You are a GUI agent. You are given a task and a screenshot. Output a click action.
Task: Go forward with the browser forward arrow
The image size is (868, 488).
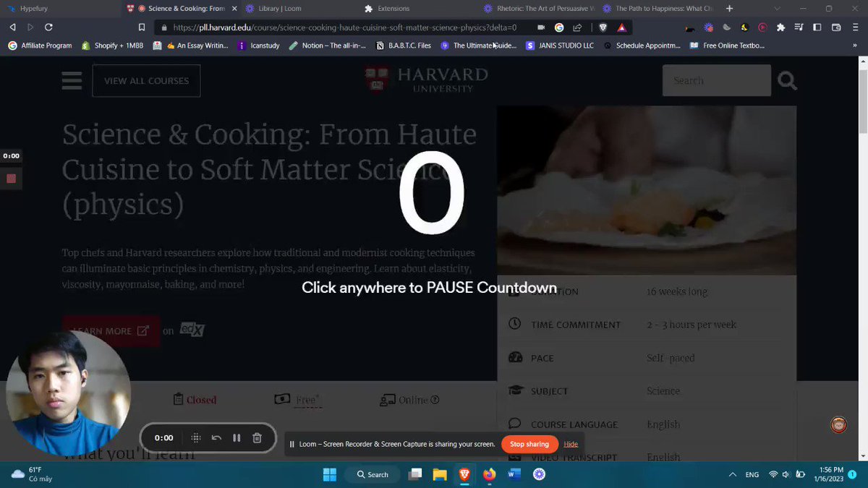tap(30, 27)
